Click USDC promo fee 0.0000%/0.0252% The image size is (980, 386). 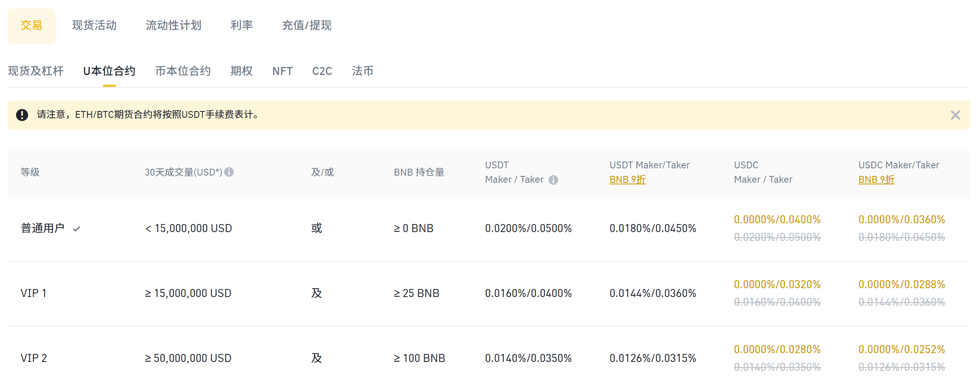(x=902, y=350)
